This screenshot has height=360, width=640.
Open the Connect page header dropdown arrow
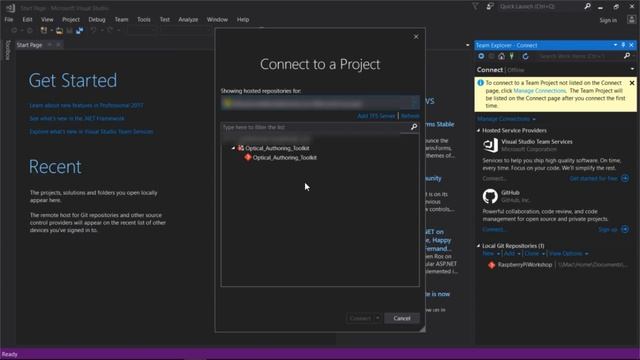tap(632, 69)
